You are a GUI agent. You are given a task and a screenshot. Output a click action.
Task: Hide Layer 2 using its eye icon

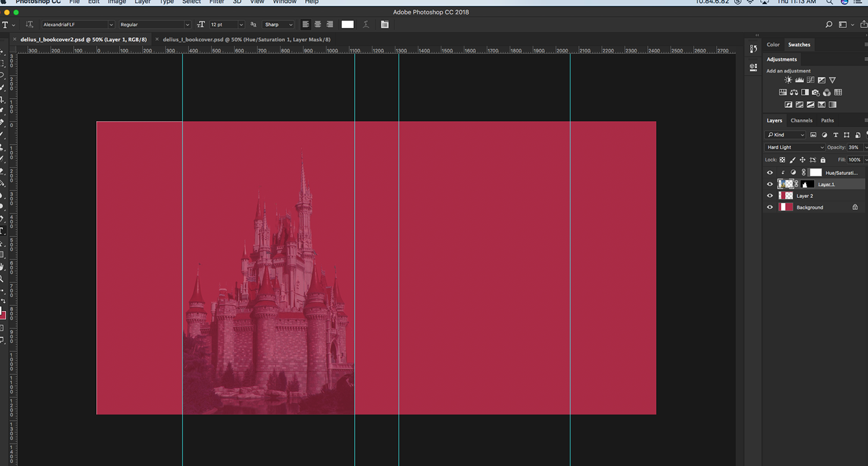click(770, 195)
